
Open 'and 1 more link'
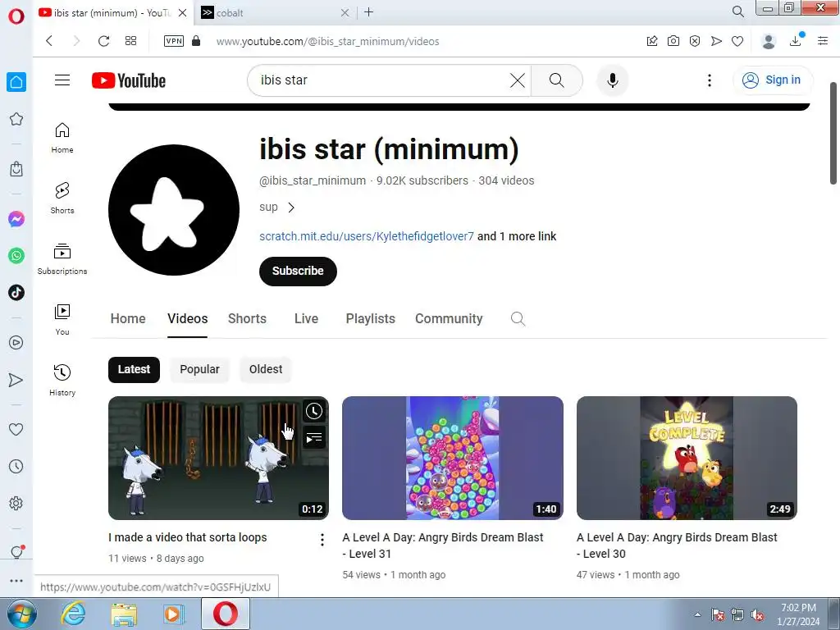pyautogui.click(x=517, y=236)
